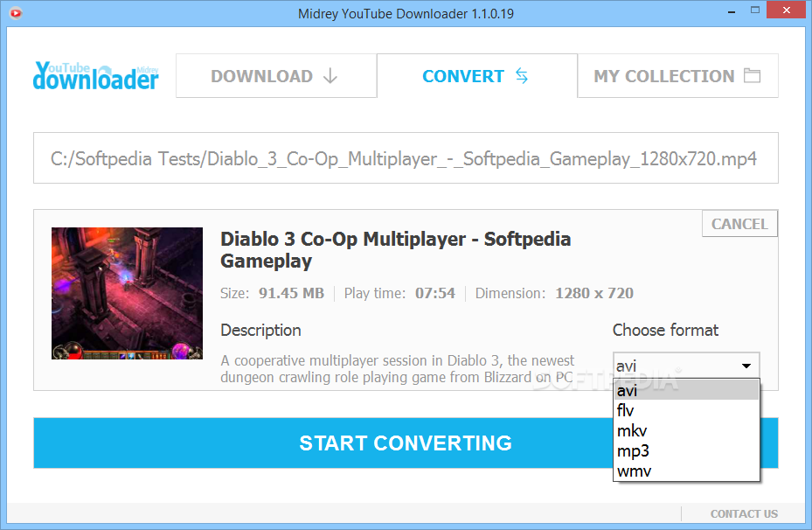This screenshot has width=812, height=530.
Task: Click the Description heading
Action: coord(260,331)
